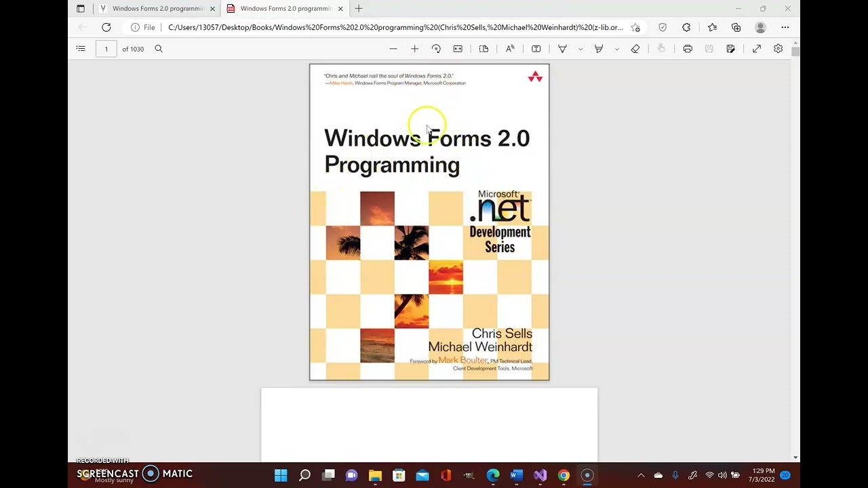The image size is (868, 488).
Task: Open Microsoft Store from taskbar
Action: [399, 475]
